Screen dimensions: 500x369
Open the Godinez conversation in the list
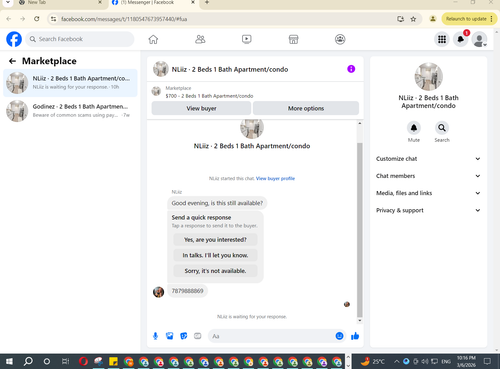[x=70, y=111]
